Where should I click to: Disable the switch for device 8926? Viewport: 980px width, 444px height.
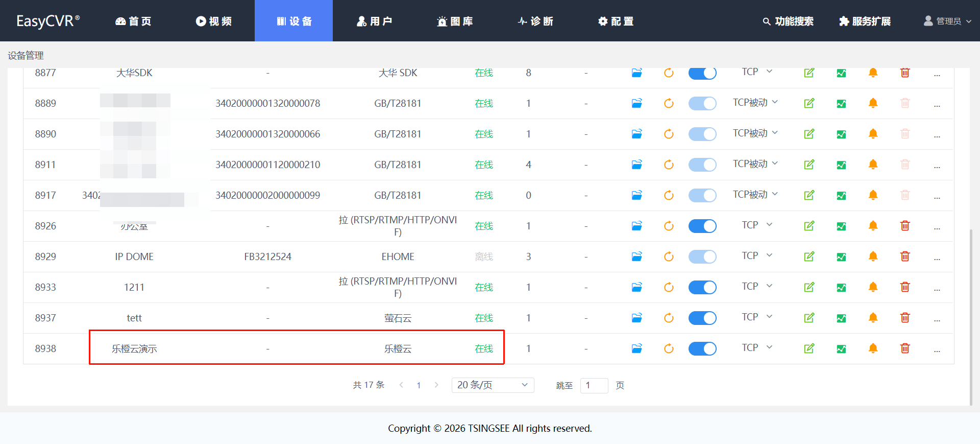(702, 226)
